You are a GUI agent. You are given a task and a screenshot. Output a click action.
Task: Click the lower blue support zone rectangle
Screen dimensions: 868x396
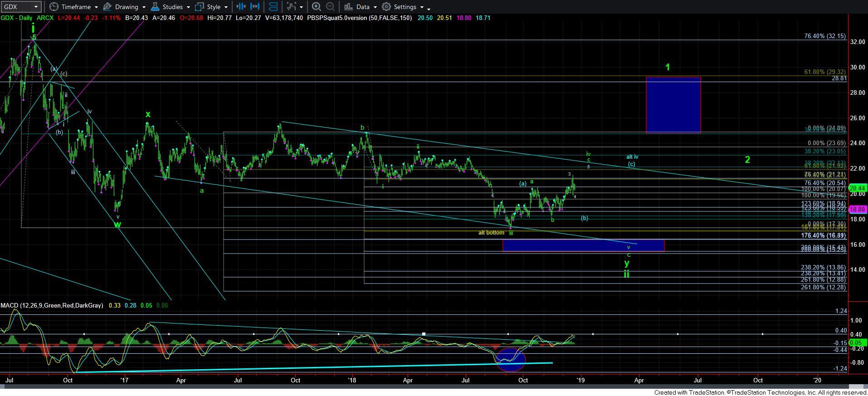(583, 245)
